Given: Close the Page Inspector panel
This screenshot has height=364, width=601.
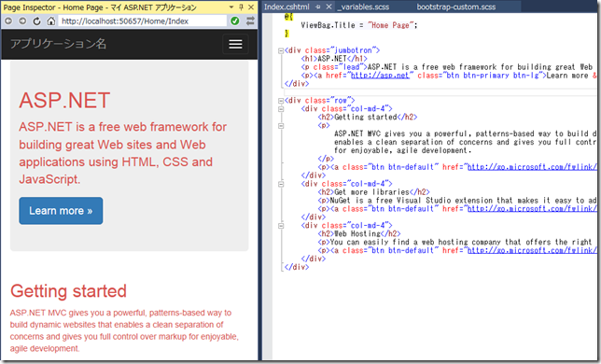Looking at the screenshot, I should click(251, 7).
